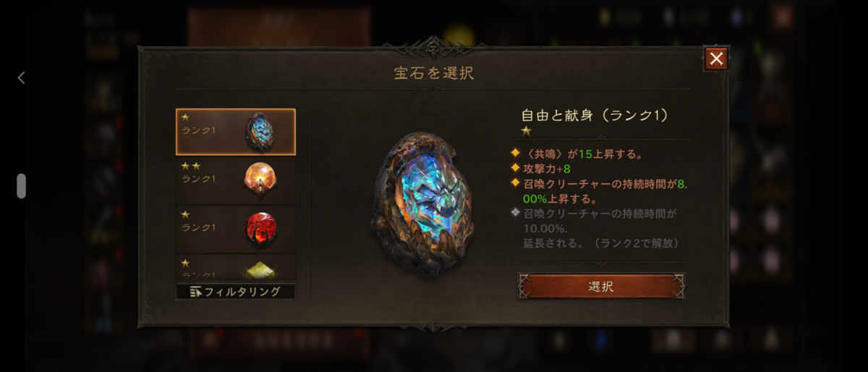The image size is (868, 372).
Task: Click the filter icon beside フィルタリング
Action: [x=195, y=292]
